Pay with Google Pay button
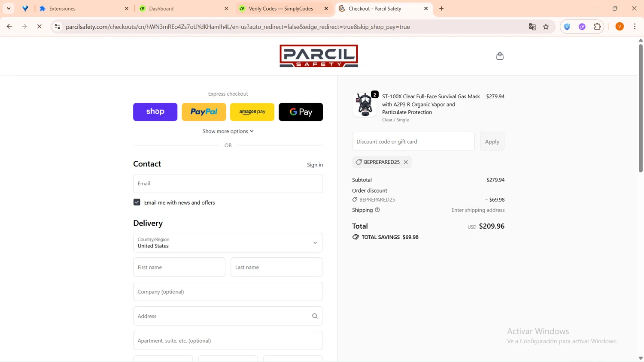The image size is (644, 362). point(301,112)
